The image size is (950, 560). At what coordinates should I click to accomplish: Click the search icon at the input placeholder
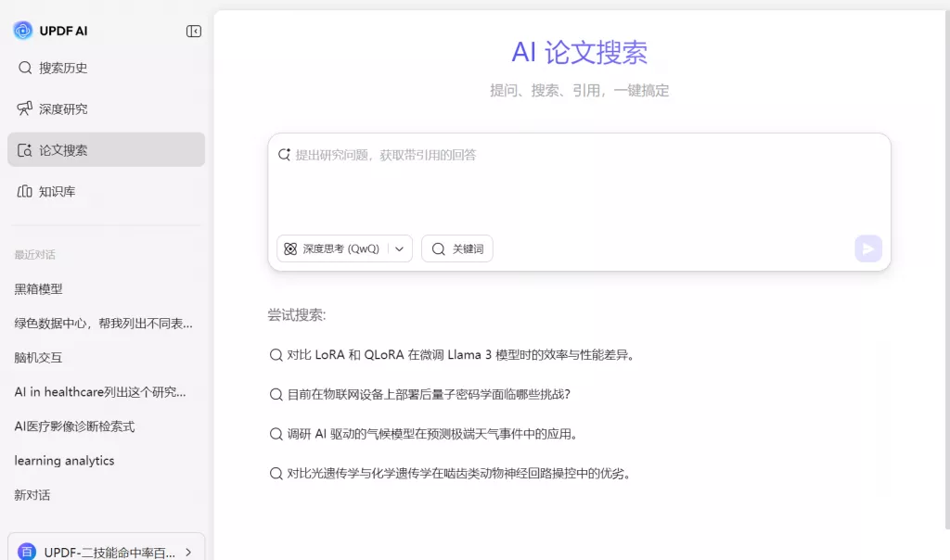pyautogui.click(x=284, y=155)
